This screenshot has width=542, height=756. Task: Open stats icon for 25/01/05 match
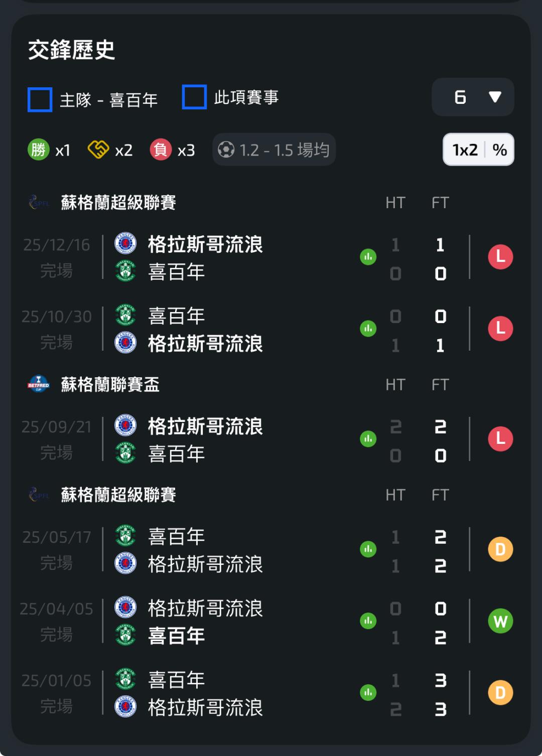pyautogui.click(x=368, y=693)
